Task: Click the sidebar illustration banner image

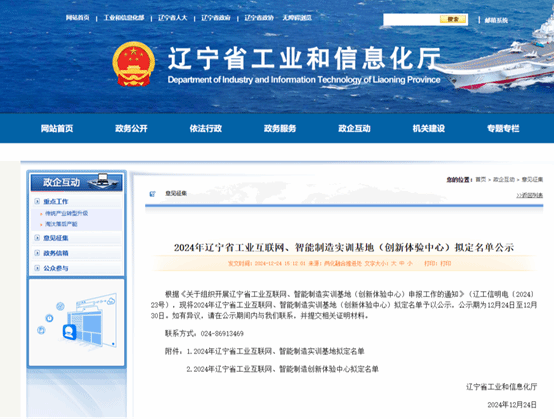Action: (77, 323)
